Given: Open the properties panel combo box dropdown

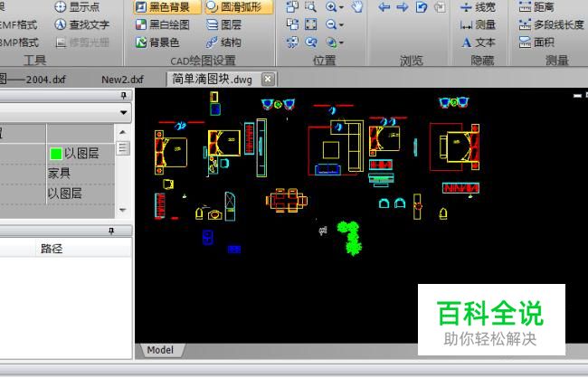Looking at the screenshot, I should [x=123, y=112].
